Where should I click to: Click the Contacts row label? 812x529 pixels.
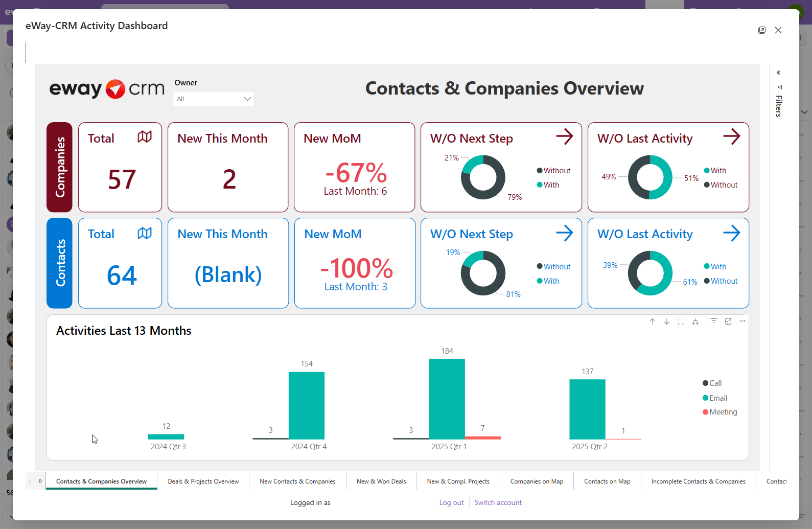click(x=60, y=263)
